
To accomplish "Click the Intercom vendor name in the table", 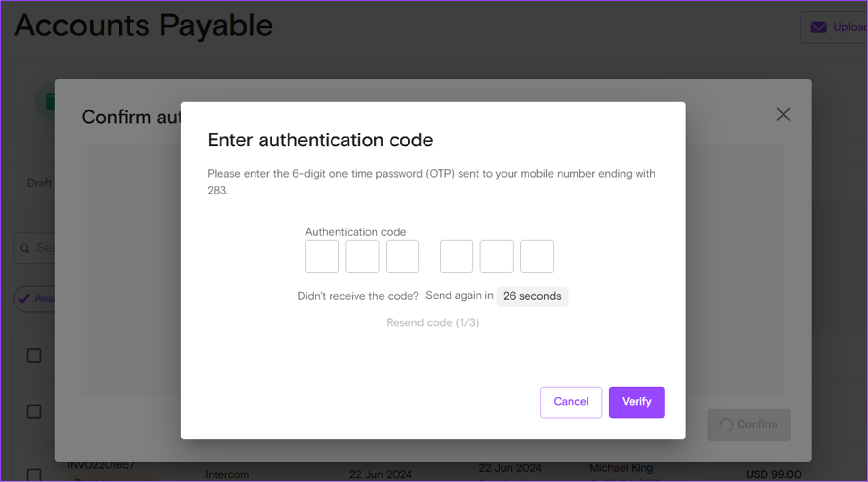I will 227,474.
